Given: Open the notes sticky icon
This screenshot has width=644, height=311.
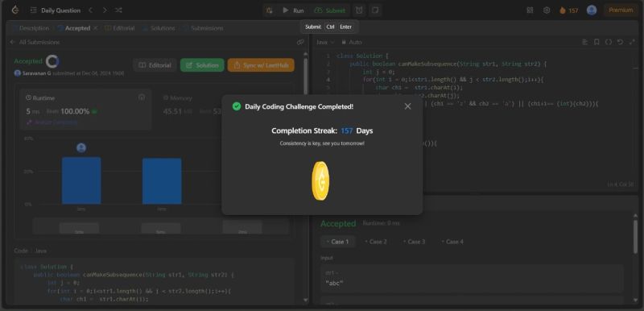Looking at the screenshot, I should pyautogui.click(x=375, y=10).
